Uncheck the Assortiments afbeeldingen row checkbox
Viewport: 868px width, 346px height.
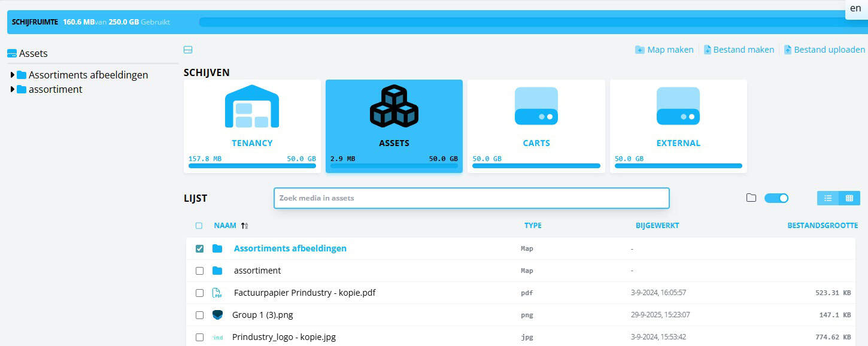199,248
